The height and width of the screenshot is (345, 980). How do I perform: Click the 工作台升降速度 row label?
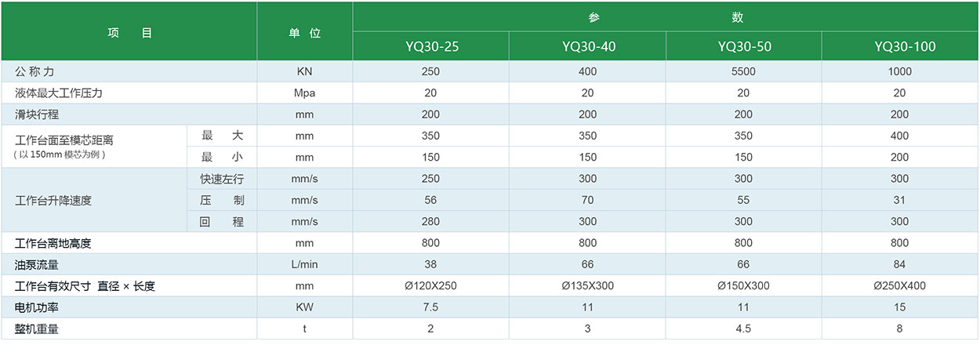(x=53, y=200)
